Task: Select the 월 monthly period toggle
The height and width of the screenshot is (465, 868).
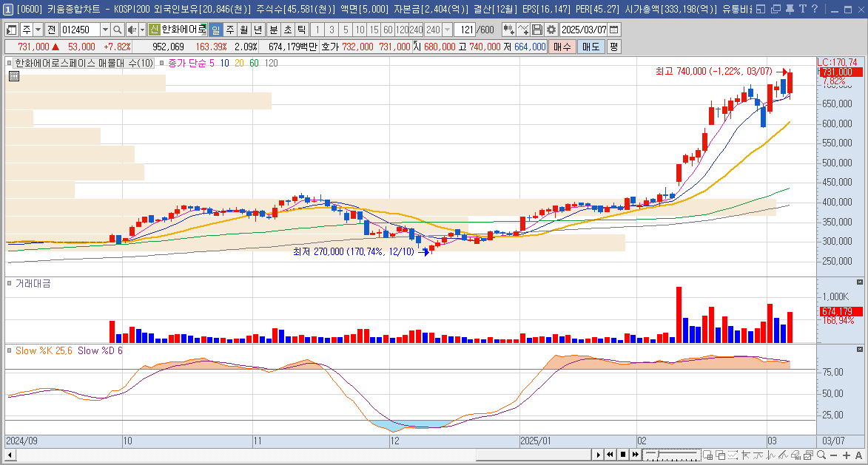Action: point(243,30)
